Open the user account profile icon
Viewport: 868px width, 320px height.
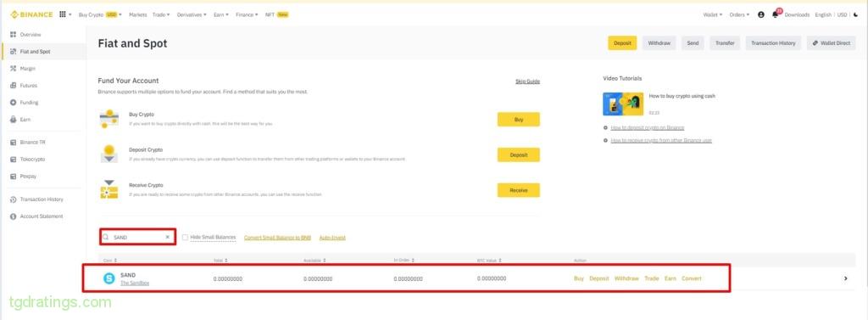pyautogui.click(x=761, y=15)
